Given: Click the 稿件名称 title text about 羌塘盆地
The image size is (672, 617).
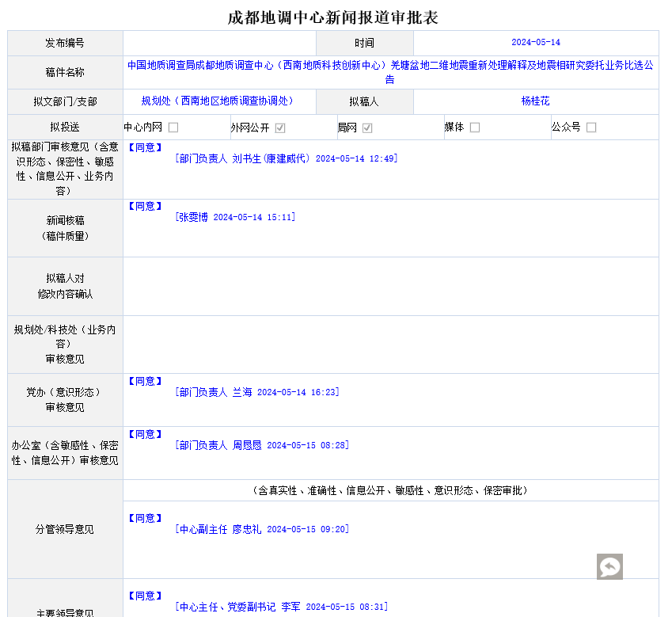Looking at the screenshot, I should [390, 72].
